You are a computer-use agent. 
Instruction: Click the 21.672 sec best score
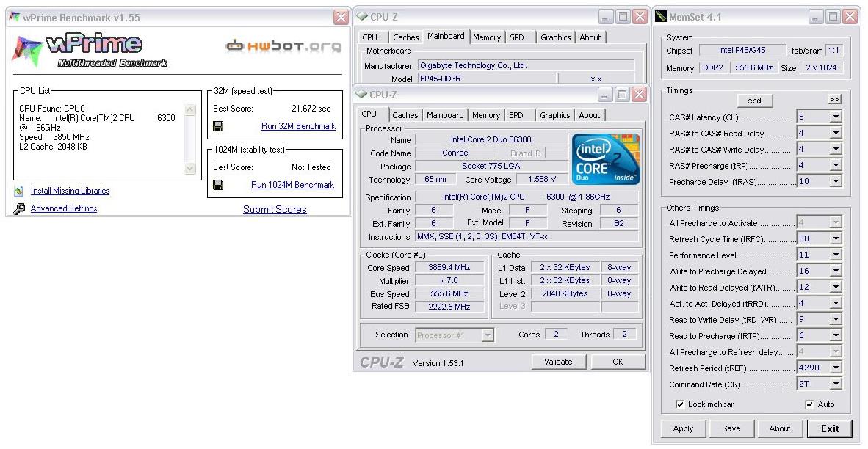coord(311,109)
